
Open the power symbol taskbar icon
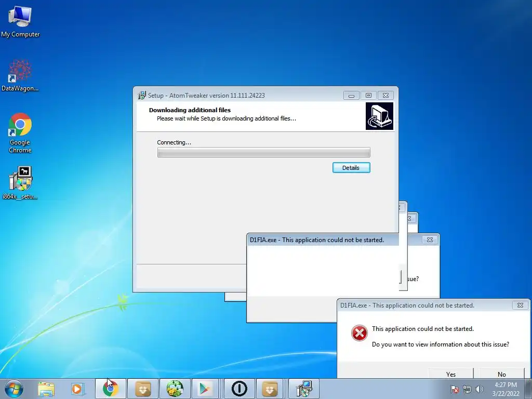239,389
